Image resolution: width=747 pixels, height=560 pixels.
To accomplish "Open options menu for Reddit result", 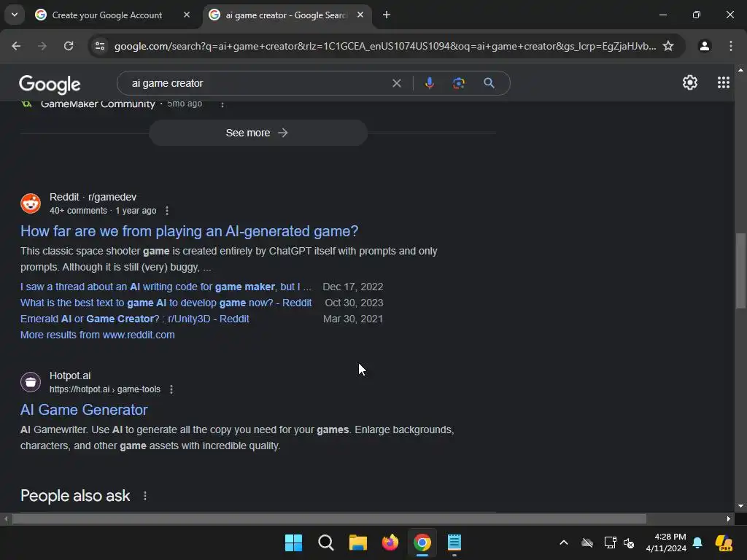I will pyautogui.click(x=167, y=211).
